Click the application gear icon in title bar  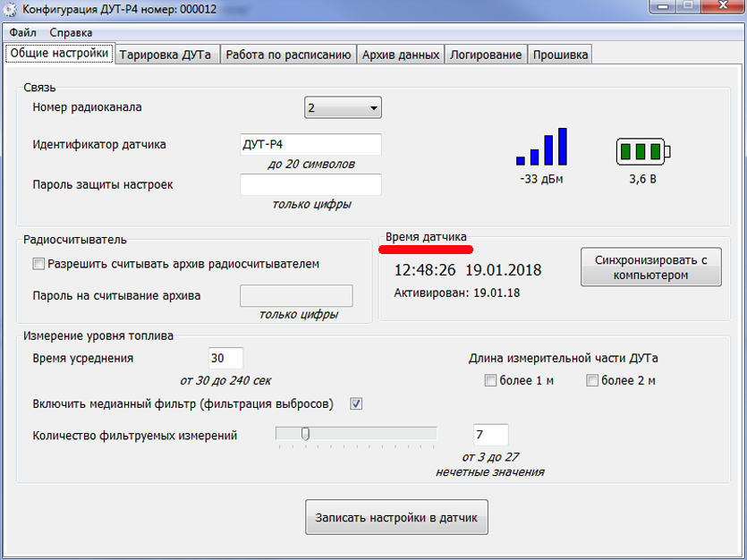(10, 10)
